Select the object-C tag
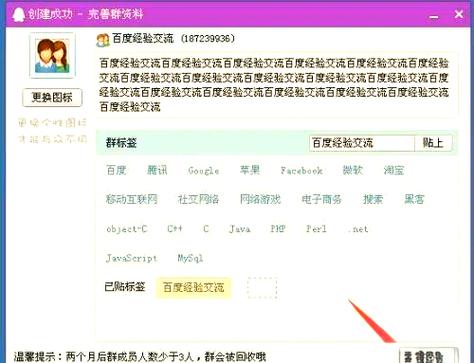The height and width of the screenshot is (363, 474). (x=127, y=229)
